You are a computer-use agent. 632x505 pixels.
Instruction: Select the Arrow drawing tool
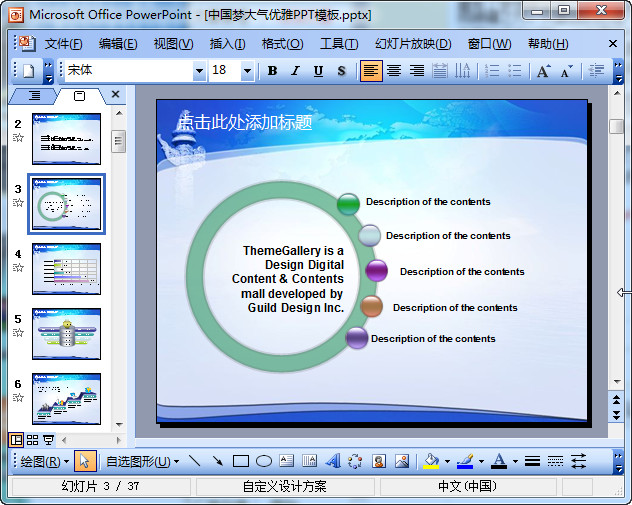pyautogui.click(x=218, y=461)
